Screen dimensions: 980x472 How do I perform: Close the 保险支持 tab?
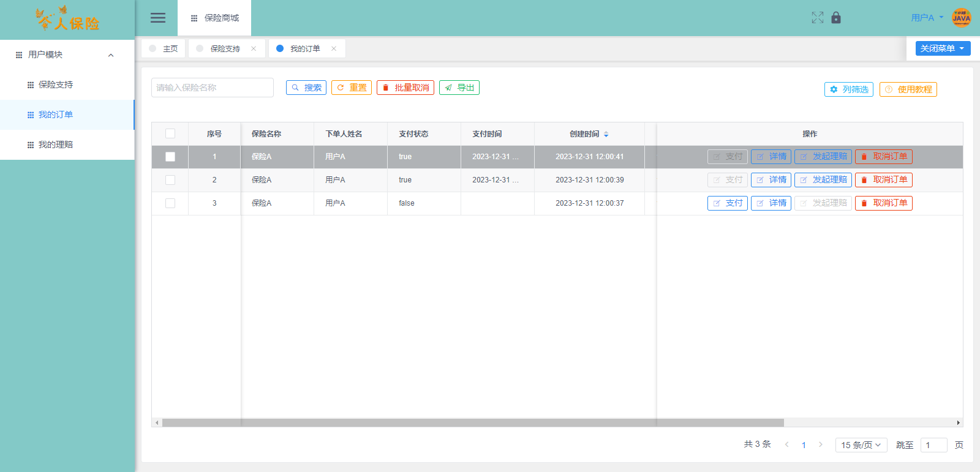(x=254, y=48)
